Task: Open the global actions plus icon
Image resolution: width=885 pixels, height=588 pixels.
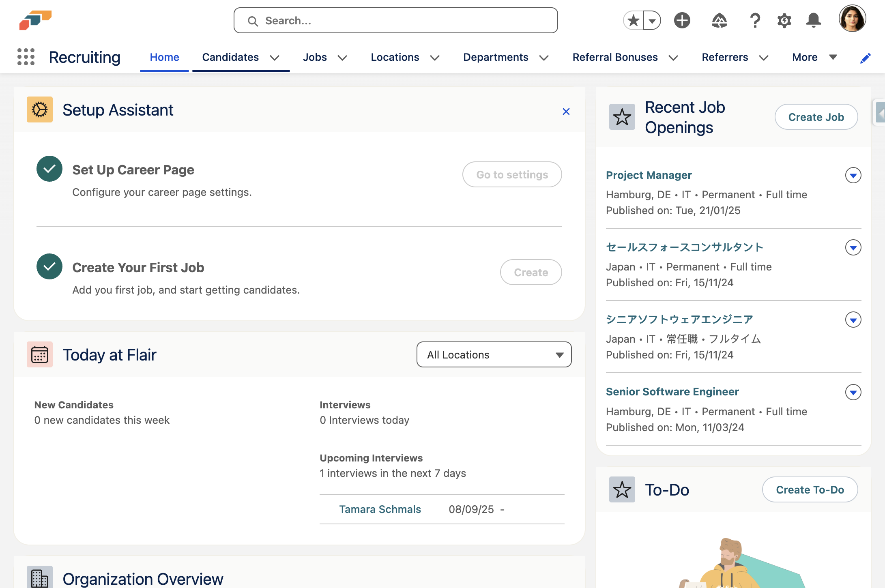Action: [x=682, y=21]
